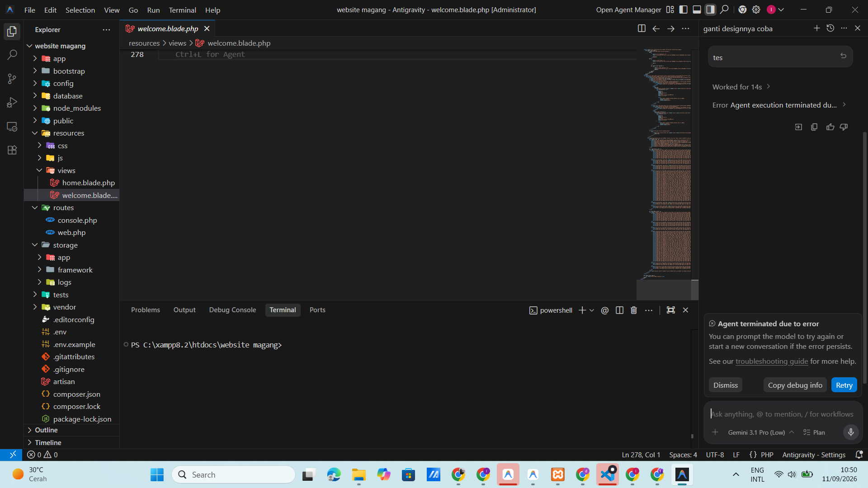Image resolution: width=868 pixels, height=488 pixels.
Task: Click the Dismiss button
Action: coord(726,385)
